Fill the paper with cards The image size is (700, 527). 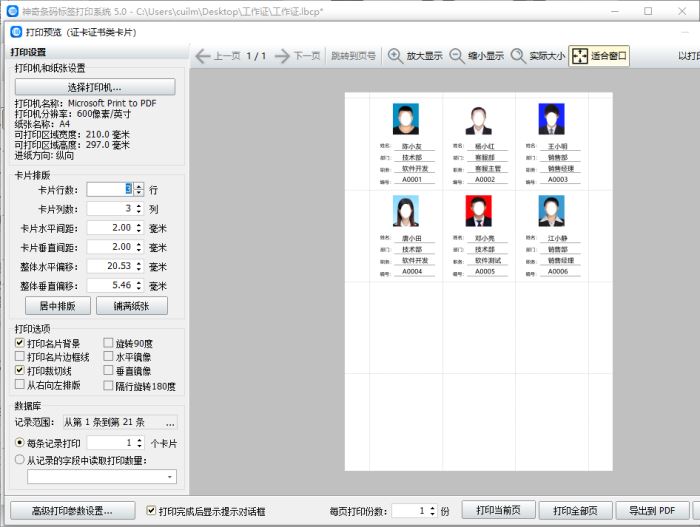pyautogui.click(x=132, y=306)
